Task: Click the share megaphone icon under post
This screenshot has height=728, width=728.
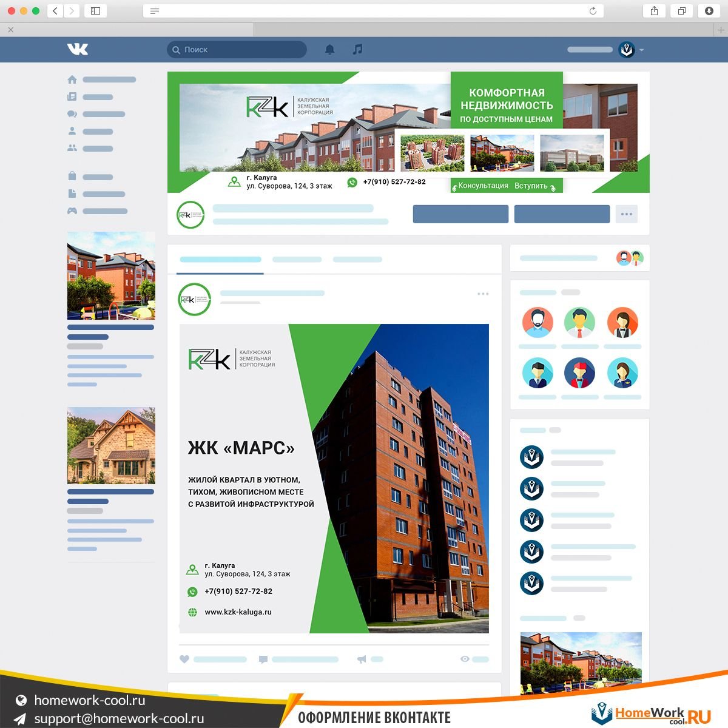Action: point(362,659)
